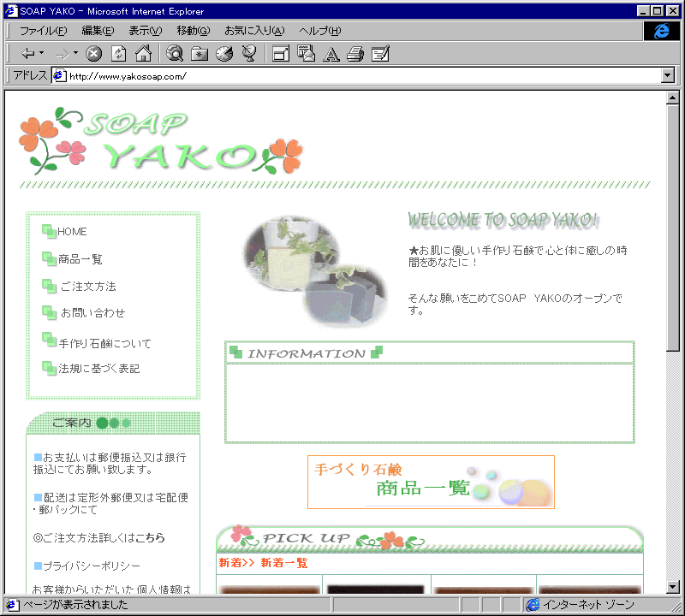685x616 pixels.
Task: Click the page icon in address bar
Action: pyautogui.click(x=59, y=75)
